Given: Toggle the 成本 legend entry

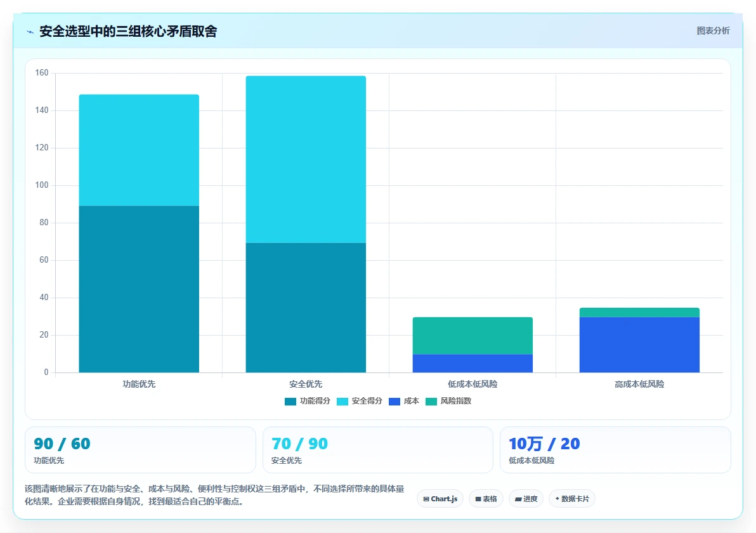Looking at the screenshot, I should click(404, 401).
